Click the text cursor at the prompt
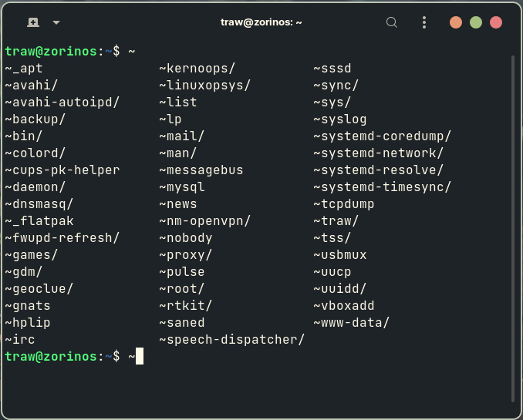The image size is (523, 420). 140,356
